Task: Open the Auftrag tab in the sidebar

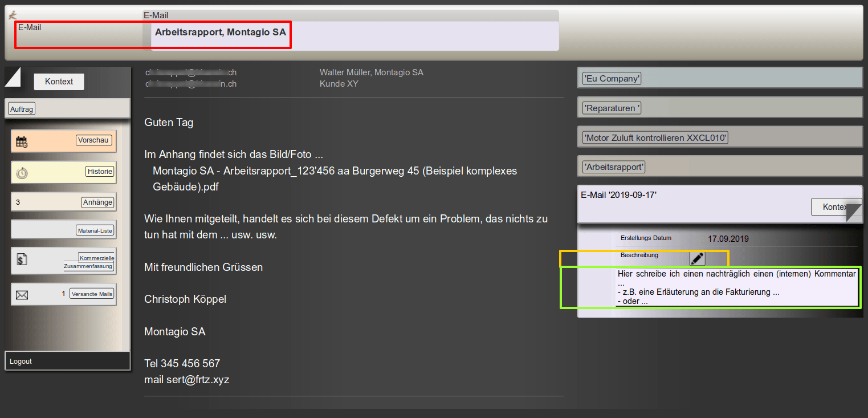Action: coord(22,109)
